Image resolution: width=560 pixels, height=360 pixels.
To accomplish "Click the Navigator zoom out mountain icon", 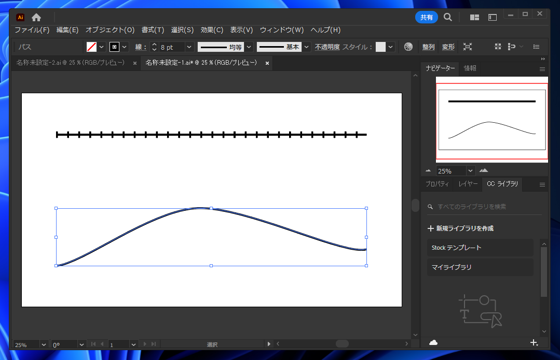I will tap(429, 171).
